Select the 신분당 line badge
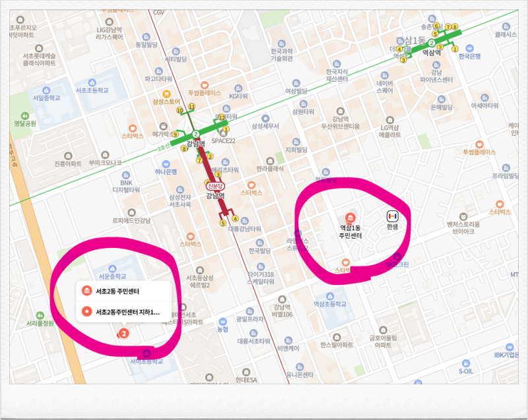 coord(215,186)
